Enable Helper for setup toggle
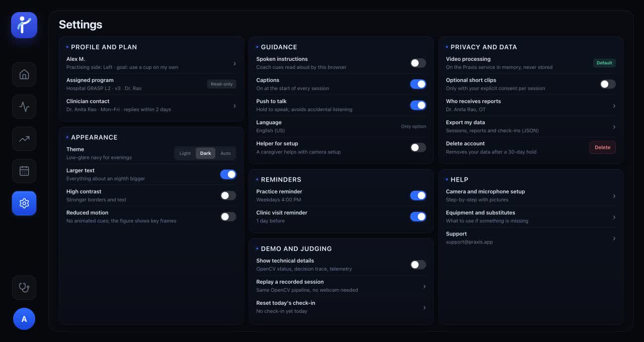Image resolution: width=644 pixels, height=342 pixels. [x=418, y=147]
